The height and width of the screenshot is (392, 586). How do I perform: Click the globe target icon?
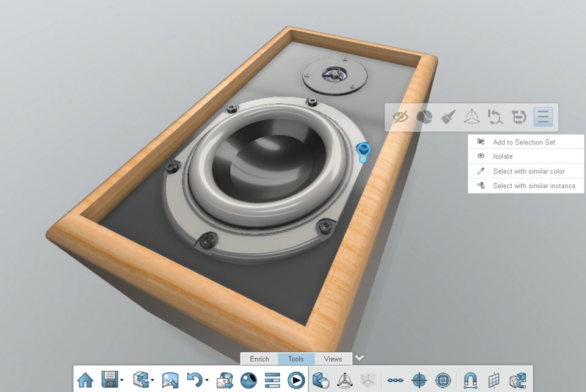[x=443, y=380]
